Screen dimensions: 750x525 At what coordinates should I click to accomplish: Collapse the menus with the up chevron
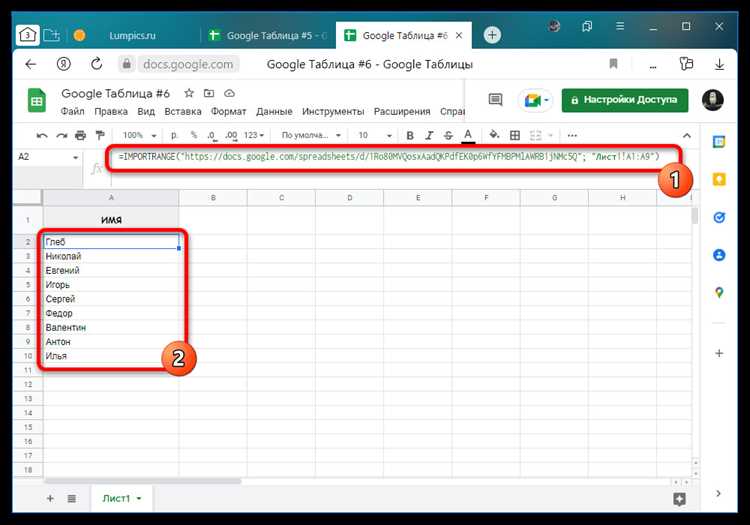tap(687, 136)
